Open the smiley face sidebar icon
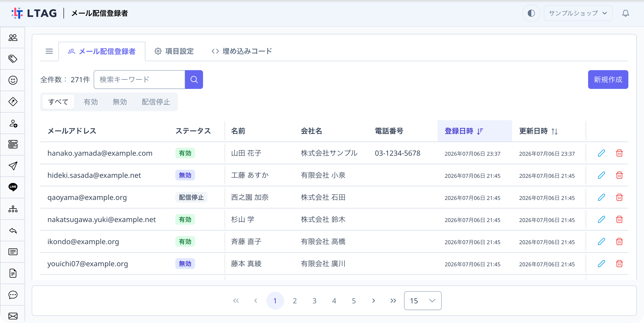The image size is (644, 323). click(13, 80)
